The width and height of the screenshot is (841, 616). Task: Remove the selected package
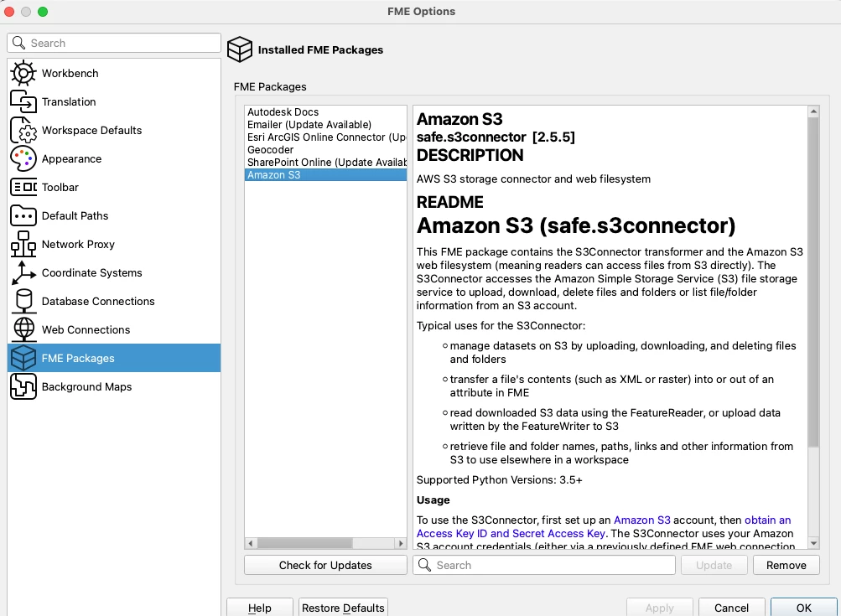pos(786,565)
